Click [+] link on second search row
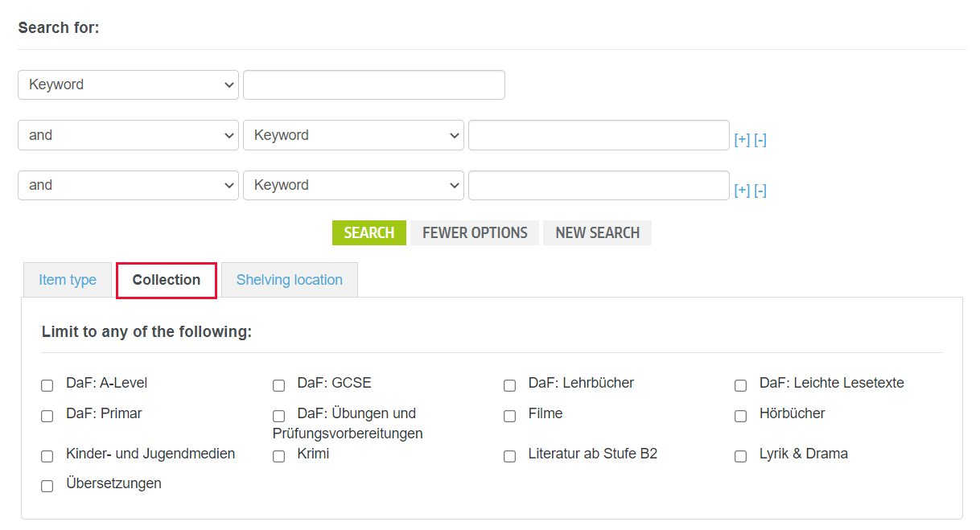Image resolution: width=980 pixels, height=530 pixels. click(x=742, y=140)
